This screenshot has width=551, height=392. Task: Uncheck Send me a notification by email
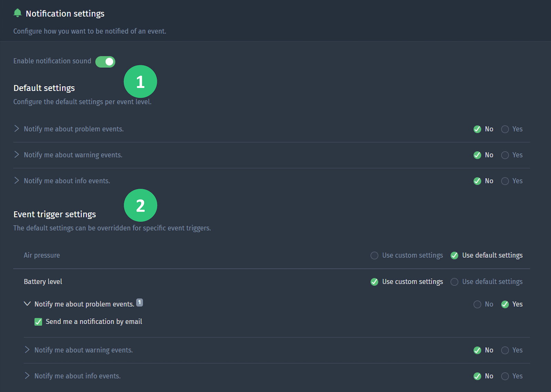click(x=38, y=322)
